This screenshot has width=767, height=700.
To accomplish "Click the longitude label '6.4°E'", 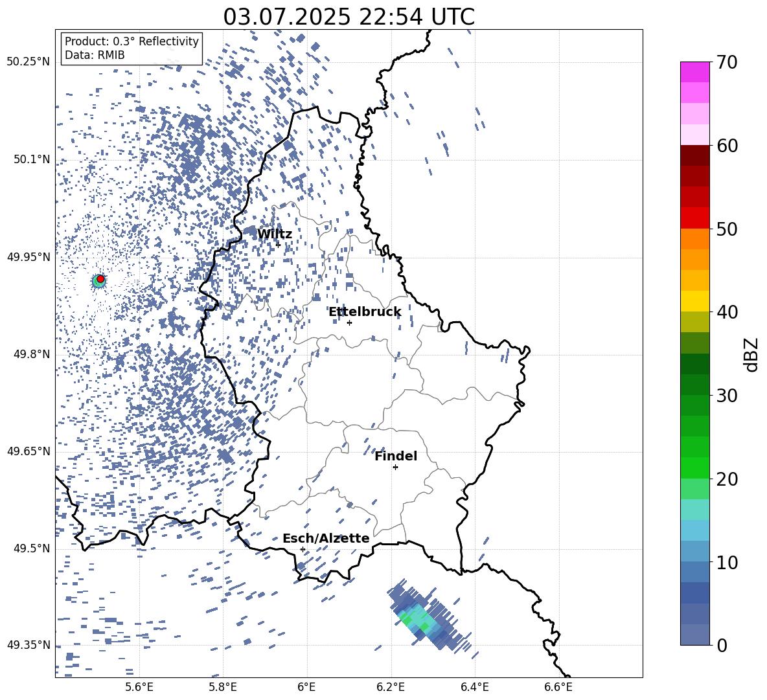I will 474,687.
